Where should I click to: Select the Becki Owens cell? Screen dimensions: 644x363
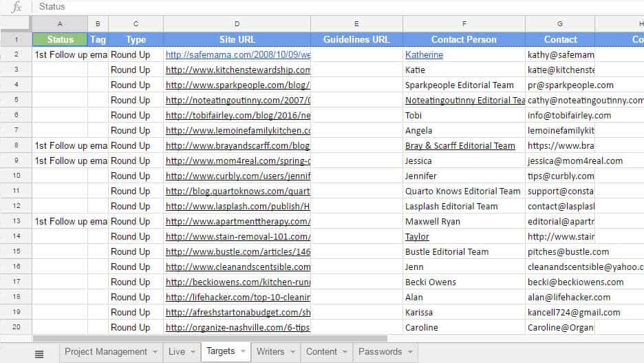pyautogui.click(x=464, y=282)
